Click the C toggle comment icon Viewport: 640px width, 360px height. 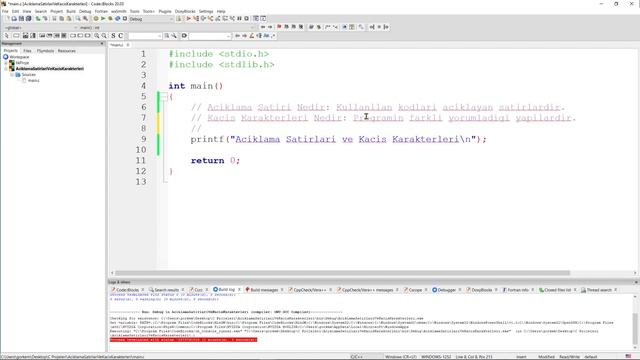[x=120, y=36]
